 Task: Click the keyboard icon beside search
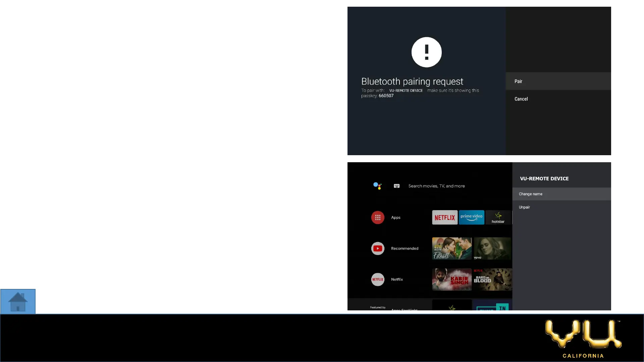(x=396, y=186)
